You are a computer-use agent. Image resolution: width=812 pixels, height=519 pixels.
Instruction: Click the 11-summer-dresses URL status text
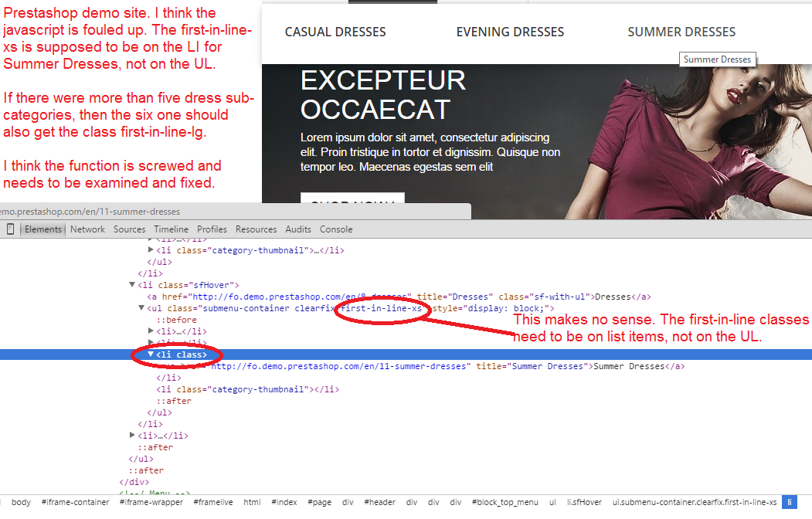90,212
